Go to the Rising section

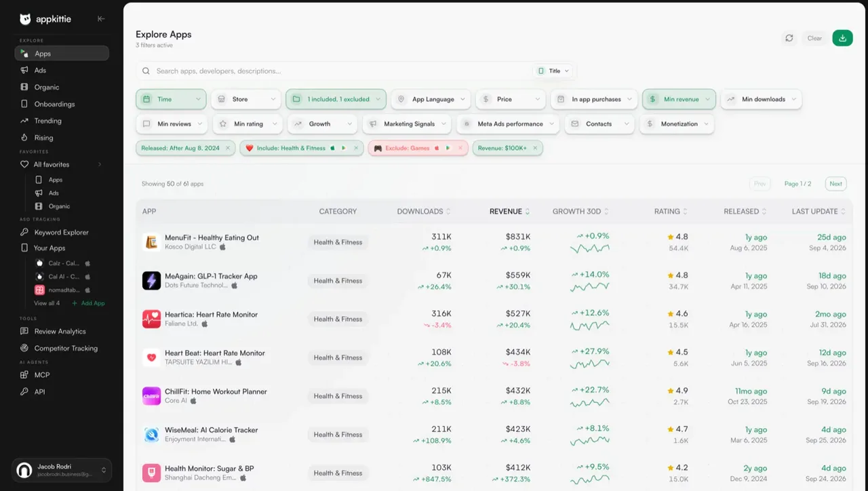pyautogui.click(x=62, y=138)
